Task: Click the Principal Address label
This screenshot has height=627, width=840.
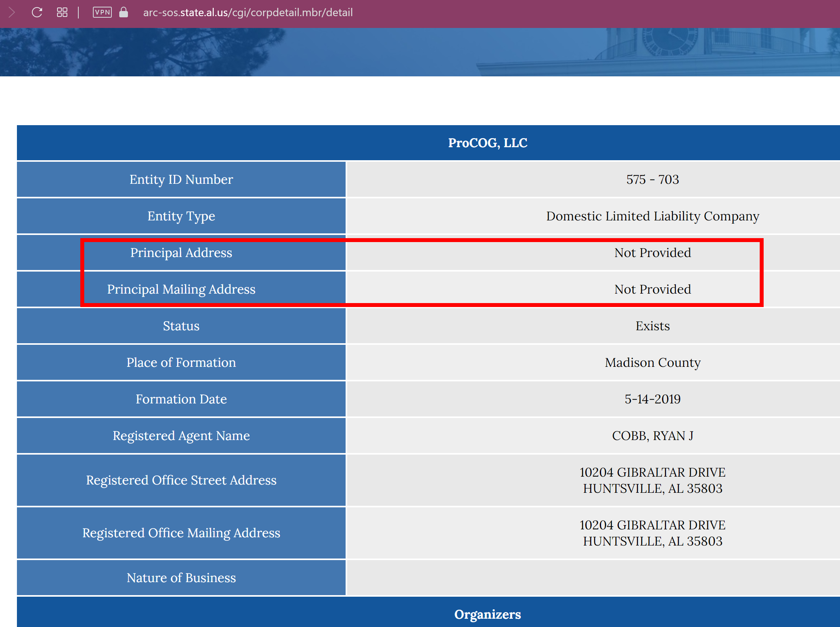Action: coord(181,253)
